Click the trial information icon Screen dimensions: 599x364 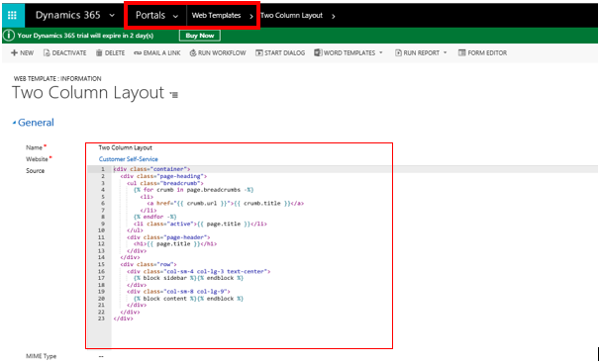pos(9,36)
